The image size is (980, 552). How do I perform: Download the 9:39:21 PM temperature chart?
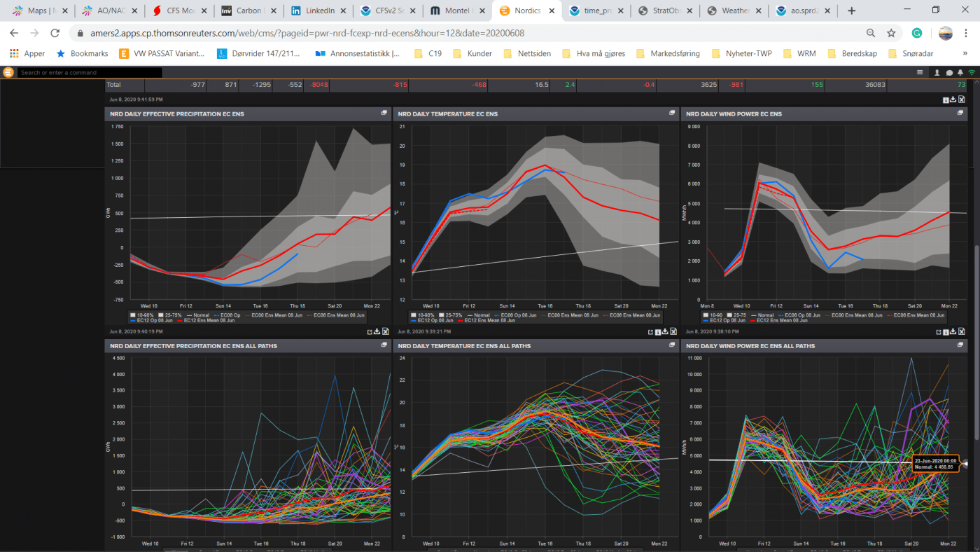click(665, 331)
